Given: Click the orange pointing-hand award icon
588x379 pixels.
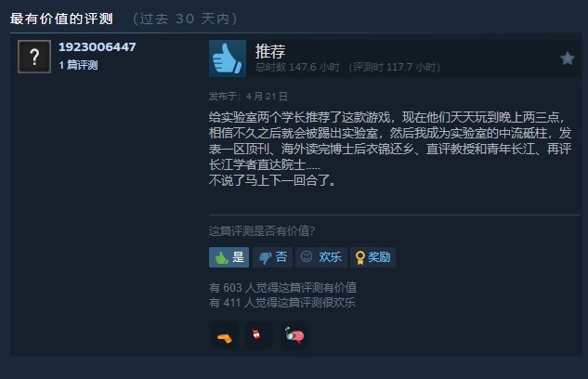Looking at the screenshot, I should (x=225, y=336).
